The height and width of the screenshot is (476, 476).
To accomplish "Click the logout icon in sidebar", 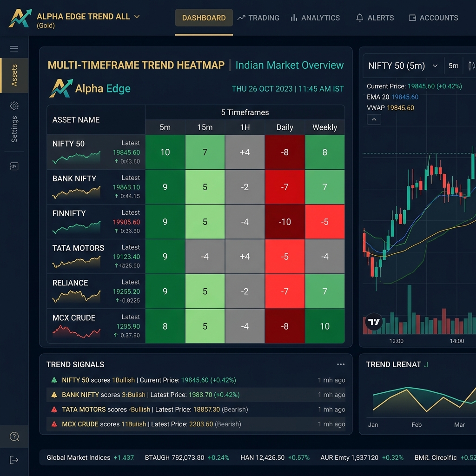I will point(14,460).
